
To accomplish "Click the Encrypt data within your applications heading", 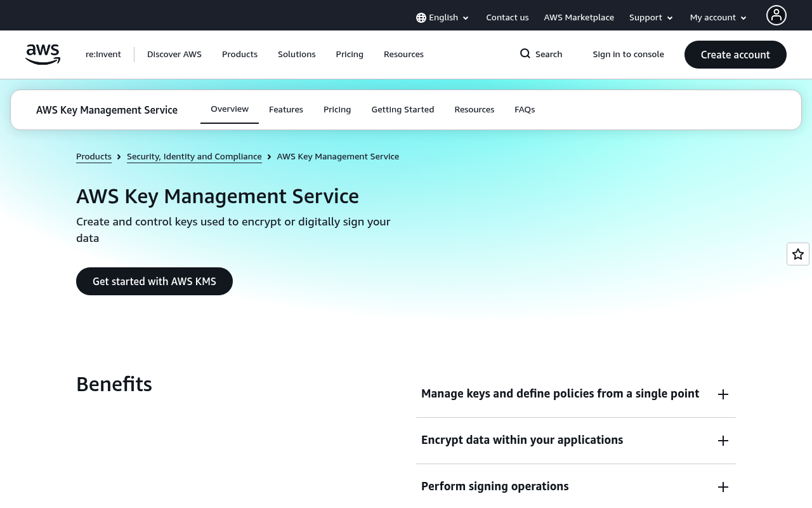I will click(x=522, y=440).
